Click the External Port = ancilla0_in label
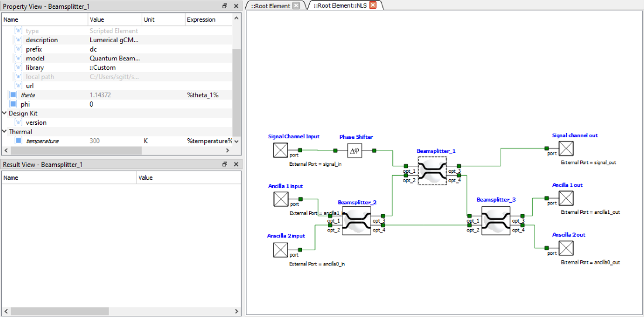Screen dimensions: 644x317 pyautogui.click(x=317, y=264)
